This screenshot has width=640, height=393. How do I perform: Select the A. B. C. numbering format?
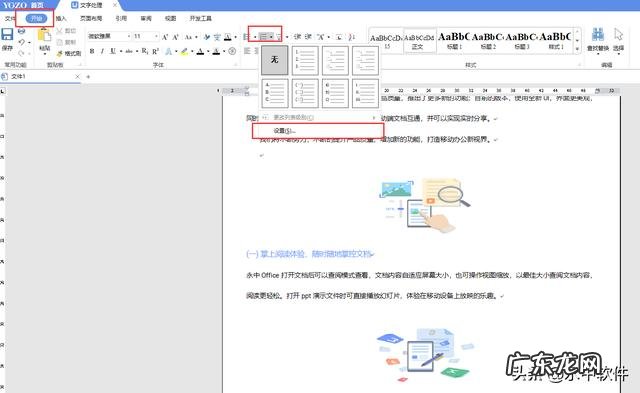(x=274, y=93)
